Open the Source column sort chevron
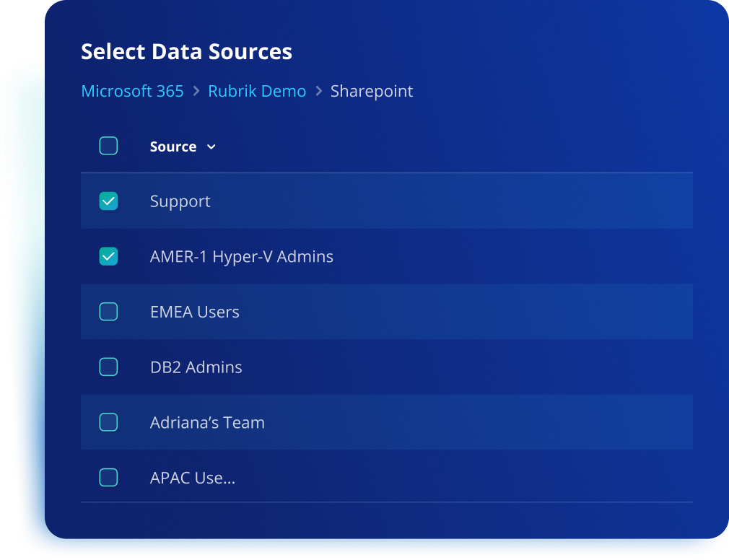Image resolution: width=729 pixels, height=560 pixels. [211, 146]
